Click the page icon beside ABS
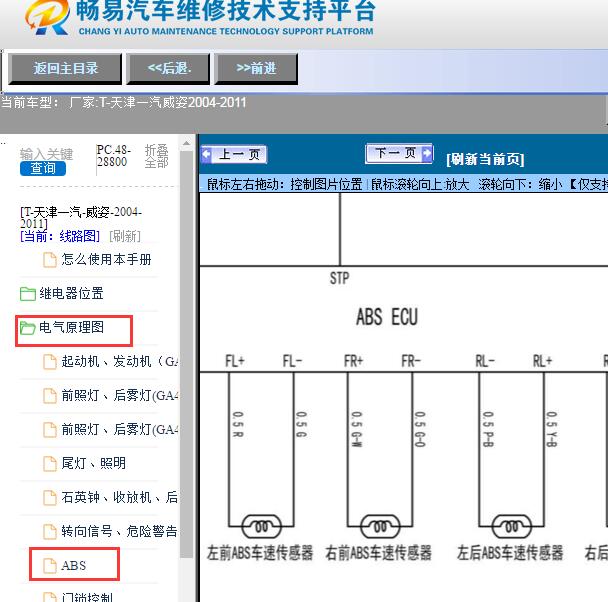 50,566
